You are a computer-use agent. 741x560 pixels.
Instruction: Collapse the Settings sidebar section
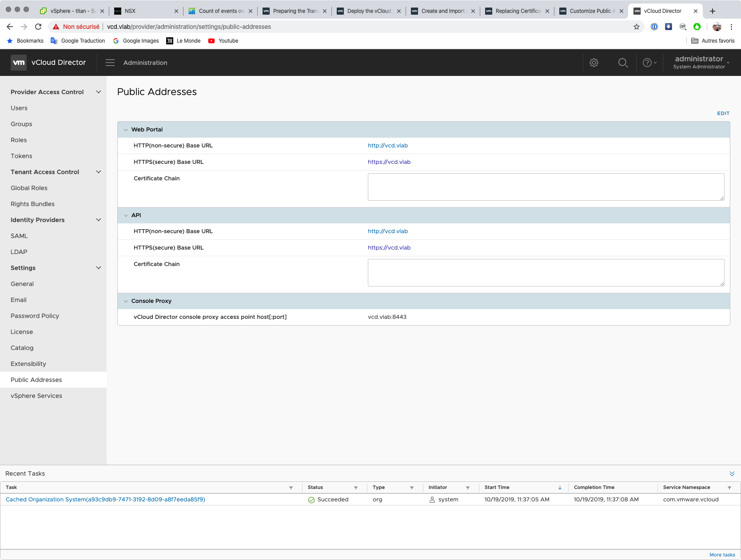[99, 268]
